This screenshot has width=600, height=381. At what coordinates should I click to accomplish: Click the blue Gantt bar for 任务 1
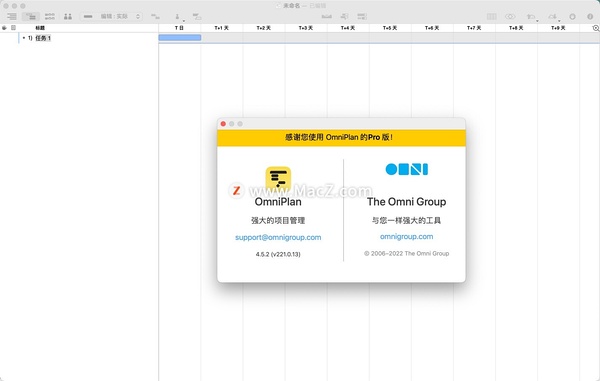180,37
